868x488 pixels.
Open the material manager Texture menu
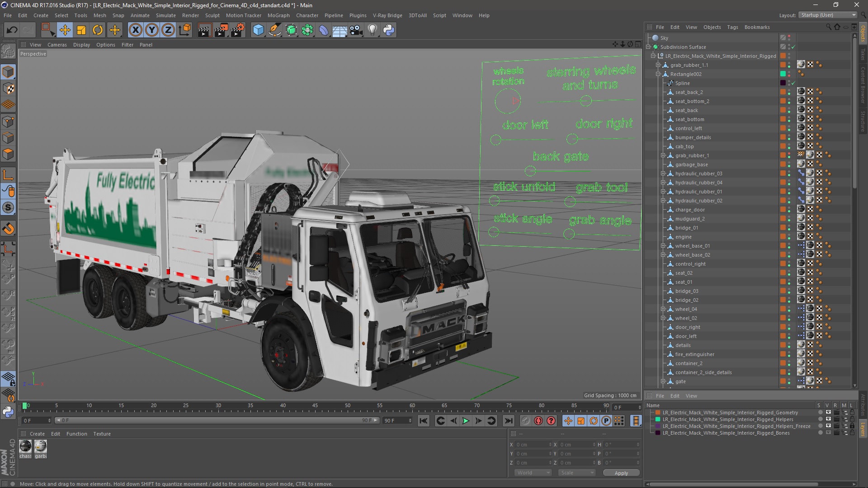102,434
